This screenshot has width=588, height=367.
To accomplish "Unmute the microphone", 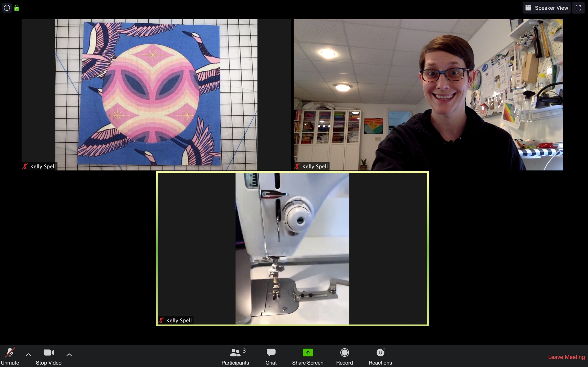I will (10, 356).
